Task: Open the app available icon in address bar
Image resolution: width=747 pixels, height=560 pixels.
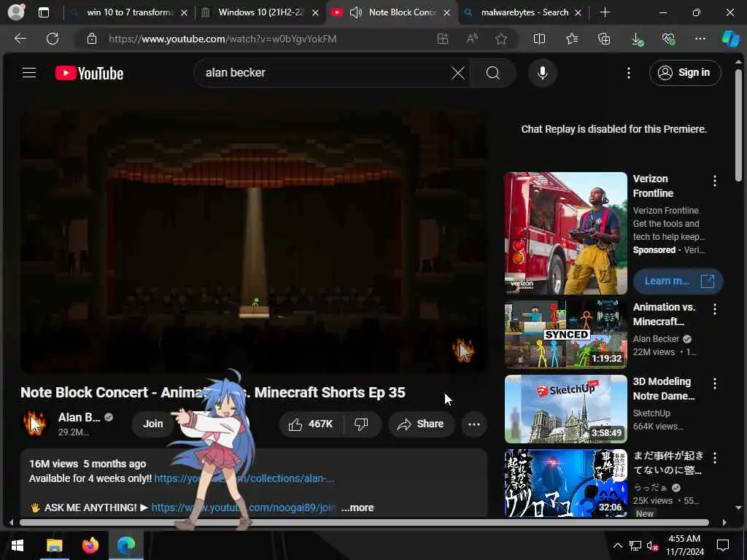Action: pyautogui.click(x=443, y=39)
